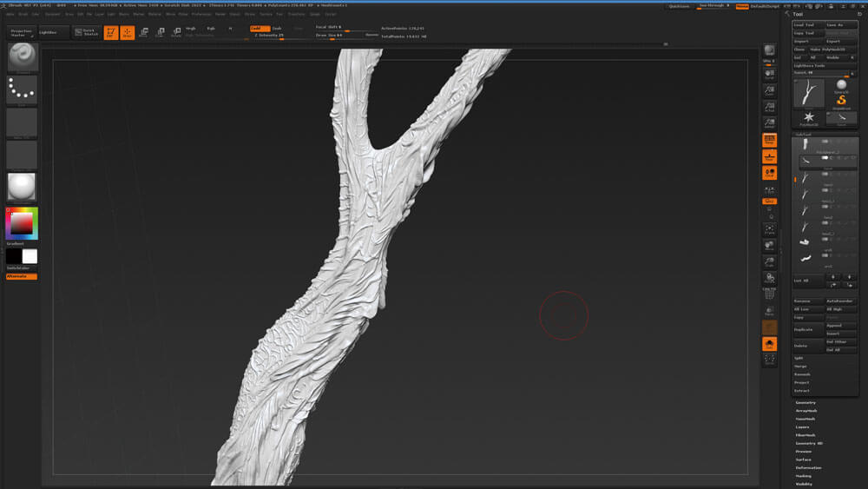Screen dimensions: 868x489
Task: Open the Alpha menu
Action: [x=10, y=15]
